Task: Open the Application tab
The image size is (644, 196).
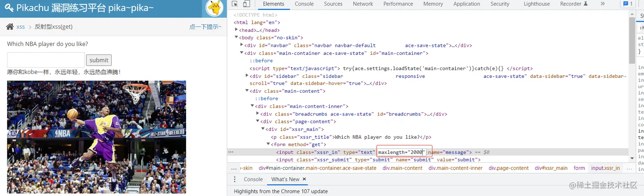Action: click(466, 4)
